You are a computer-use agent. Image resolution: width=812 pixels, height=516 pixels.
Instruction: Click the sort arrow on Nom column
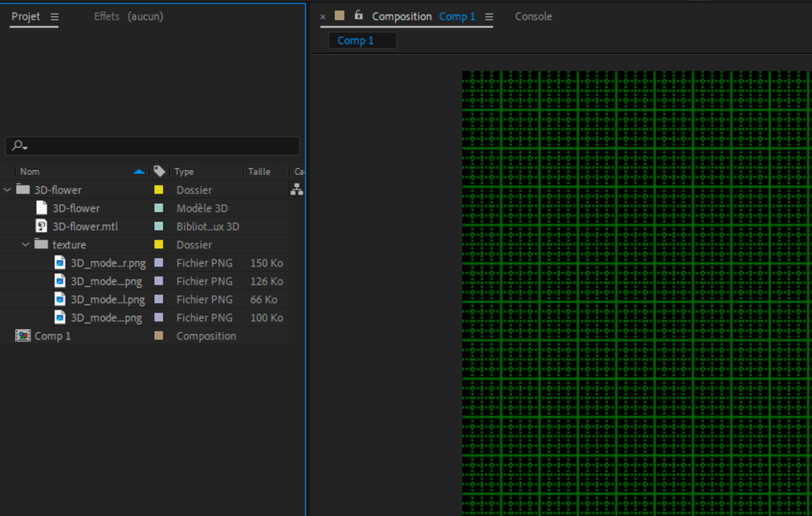(139, 171)
